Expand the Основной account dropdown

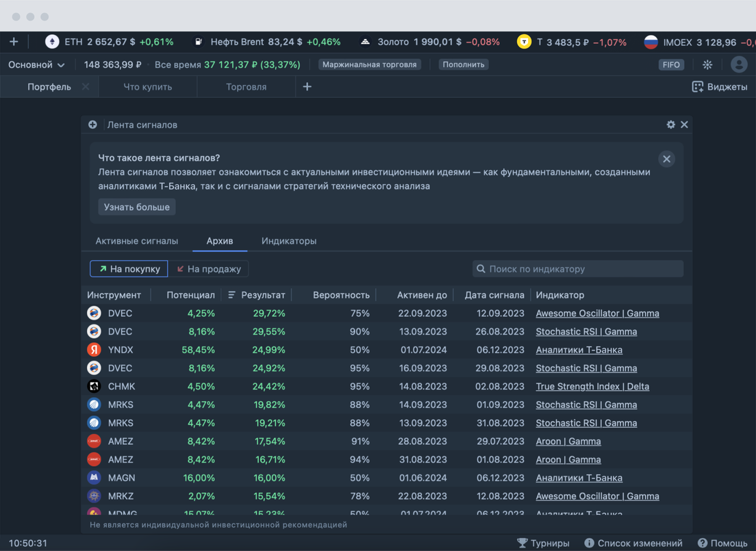(37, 64)
